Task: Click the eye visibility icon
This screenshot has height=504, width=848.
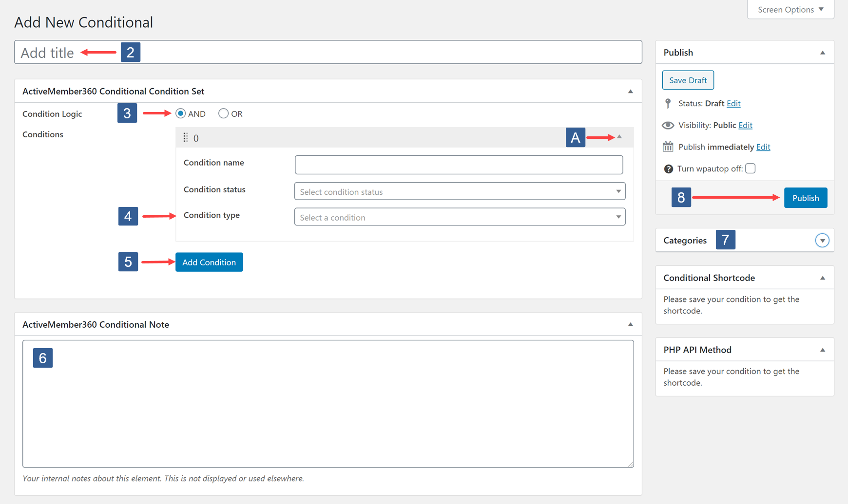Action: point(668,125)
